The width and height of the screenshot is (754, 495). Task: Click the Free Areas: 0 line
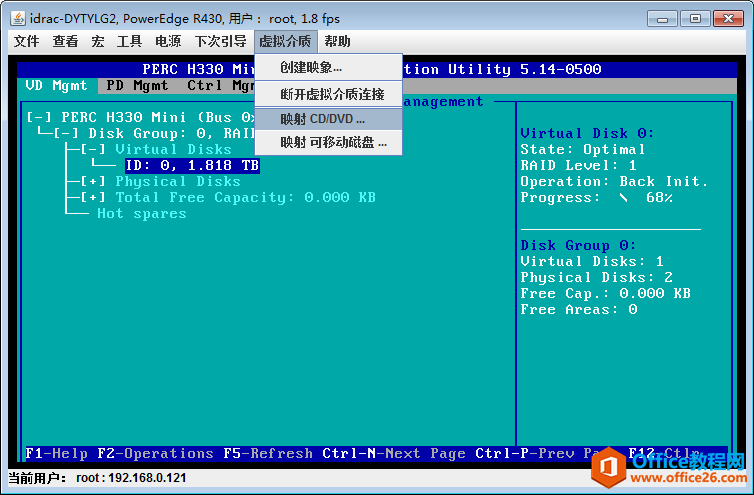pyautogui.click(x=578, y=309)
